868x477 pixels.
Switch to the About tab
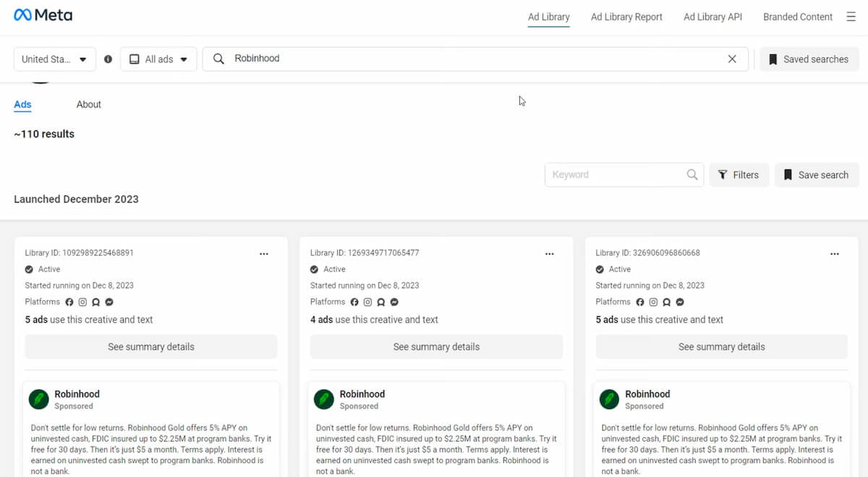click(x=88, y=104)
